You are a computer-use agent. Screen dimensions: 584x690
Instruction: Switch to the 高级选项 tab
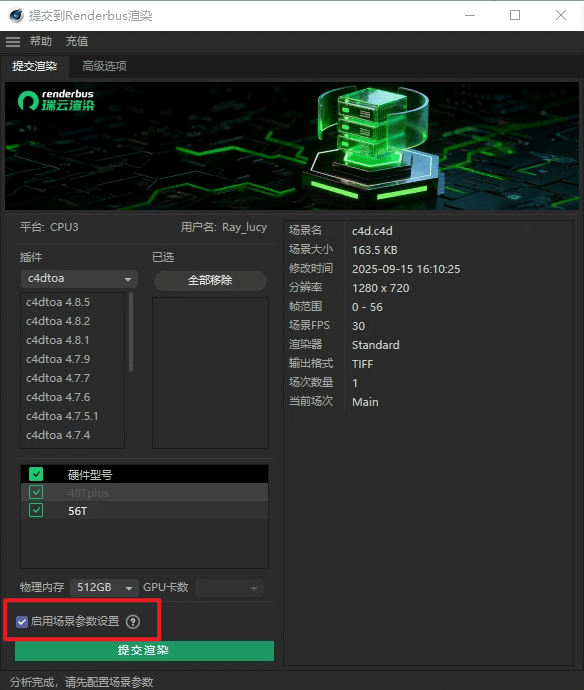(104, 66)
